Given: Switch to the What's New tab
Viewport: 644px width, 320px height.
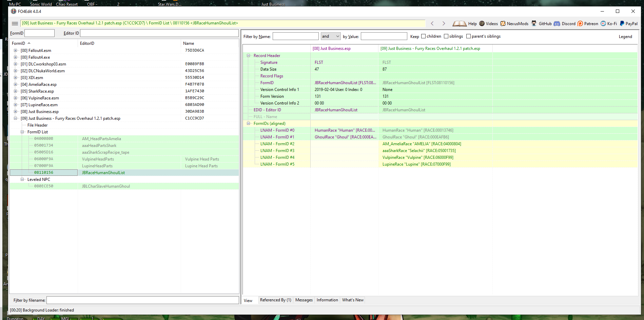Looking at the screenshot, I should tap(353, 300).
